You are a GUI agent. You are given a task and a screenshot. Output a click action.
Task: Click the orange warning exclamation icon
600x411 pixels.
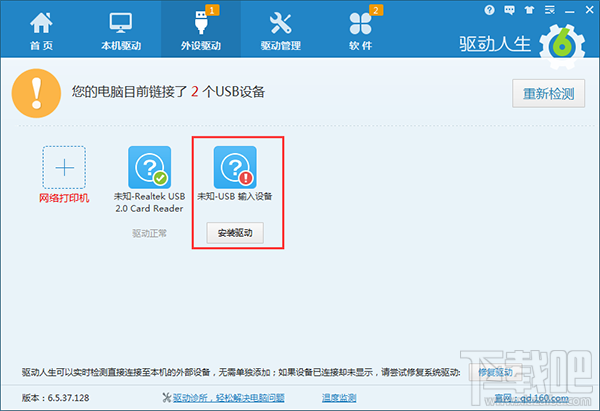(36, 93)
